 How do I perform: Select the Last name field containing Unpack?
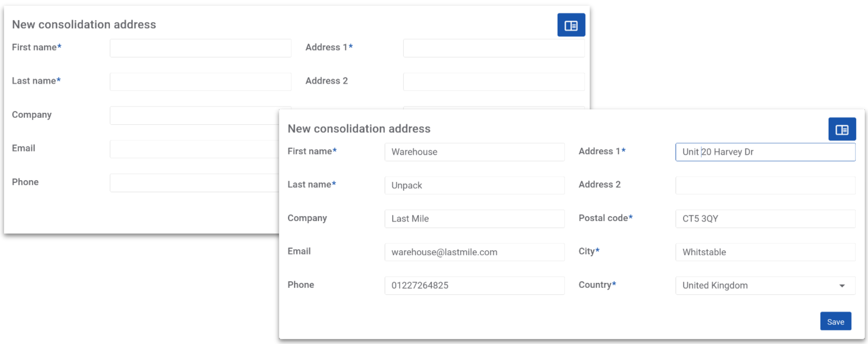pos(474,185)
